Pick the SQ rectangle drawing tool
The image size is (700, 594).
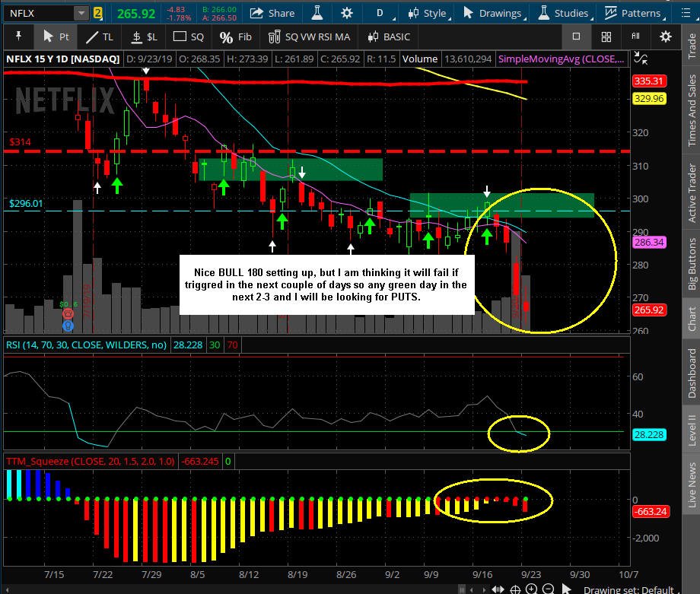tap(188, 37)
